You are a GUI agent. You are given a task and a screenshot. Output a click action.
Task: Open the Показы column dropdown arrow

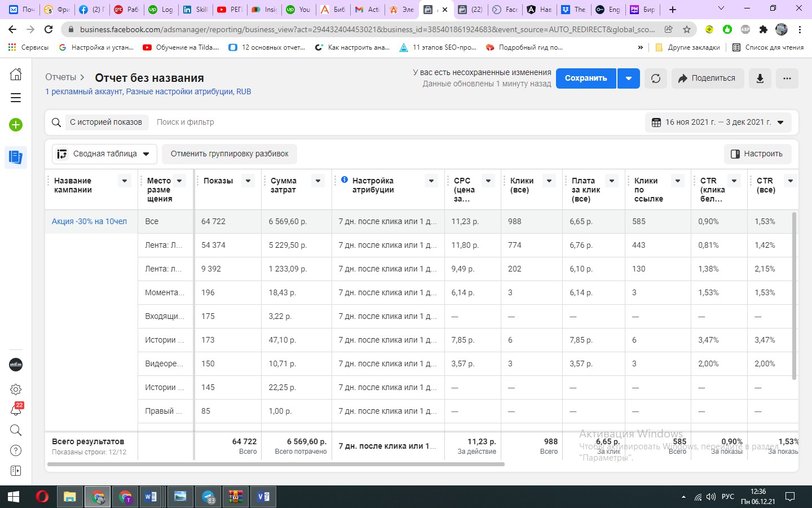pos(248,181)
